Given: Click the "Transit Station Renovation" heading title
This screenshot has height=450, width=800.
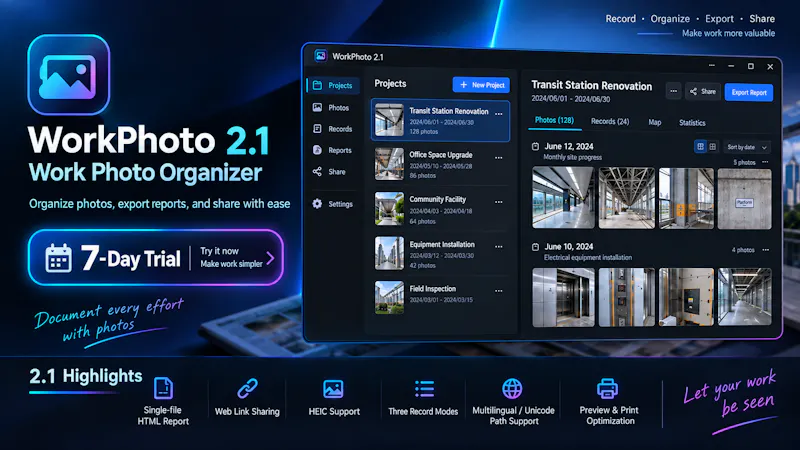Looking at the screenshot, I should pos(591,86).
